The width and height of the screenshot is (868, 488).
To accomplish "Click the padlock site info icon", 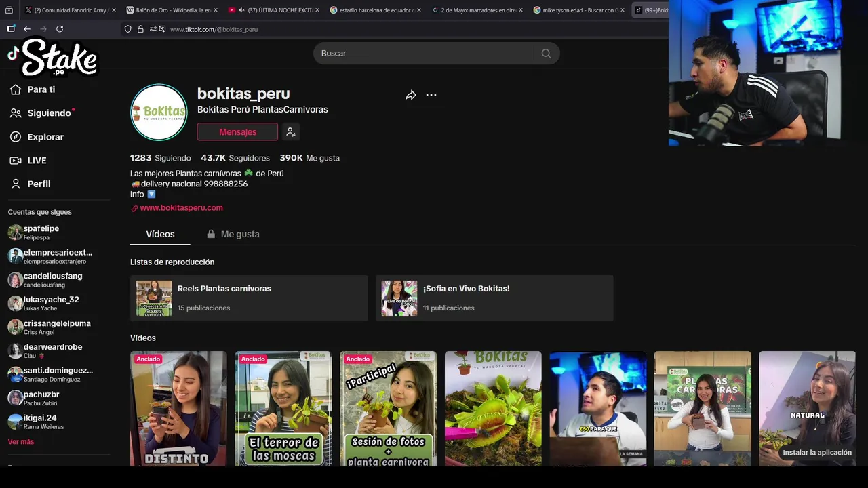I will coord(140,29).
